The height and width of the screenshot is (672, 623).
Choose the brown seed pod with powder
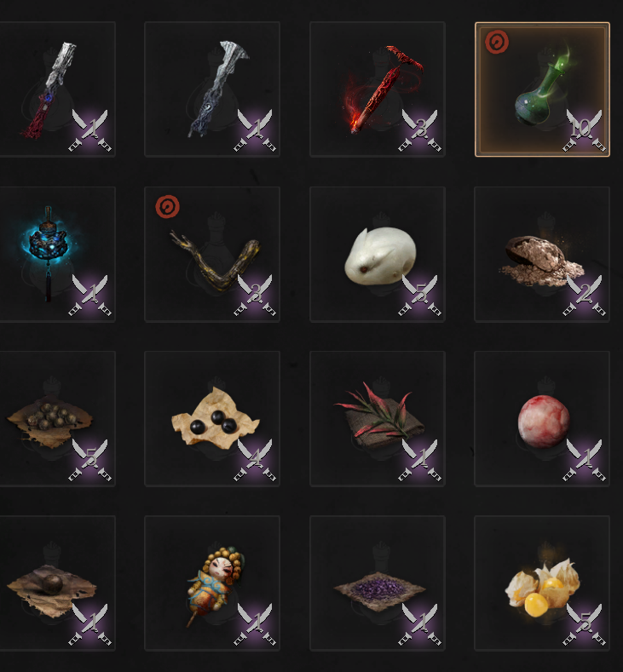pyautogui.click(x=542, y=254)
